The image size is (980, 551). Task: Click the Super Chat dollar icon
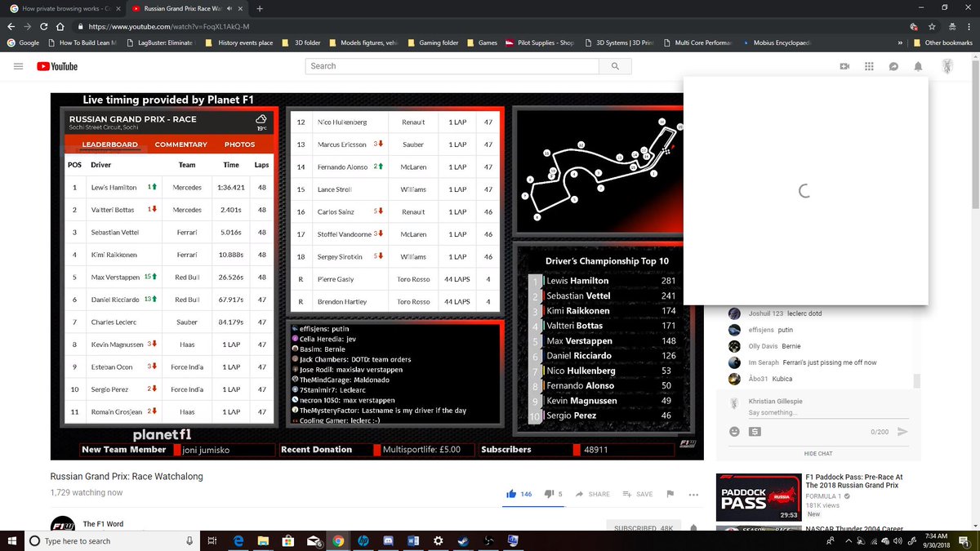(x=754, y=431)
